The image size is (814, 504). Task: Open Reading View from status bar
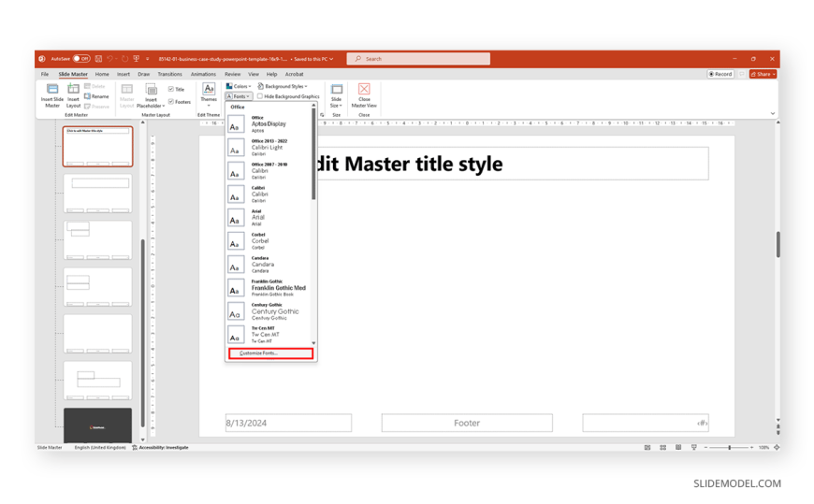click(x=678, y=447)
